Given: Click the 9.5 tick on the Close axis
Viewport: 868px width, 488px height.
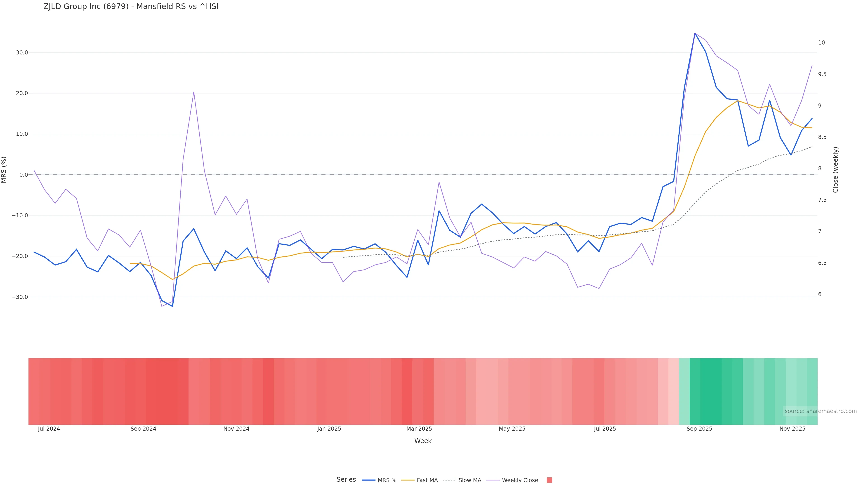Looking at the screenshot, I should coord(822,74).
